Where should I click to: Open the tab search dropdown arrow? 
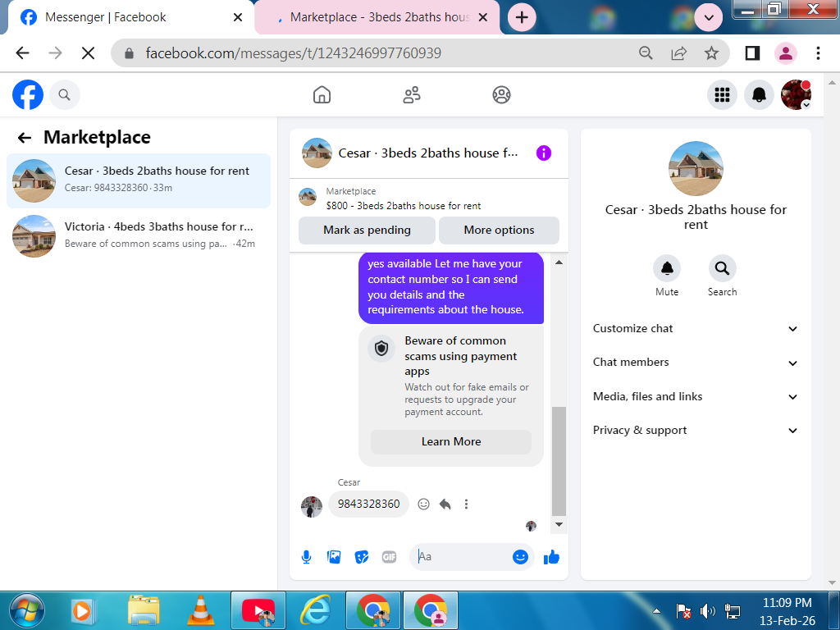[x=708, y=18]
